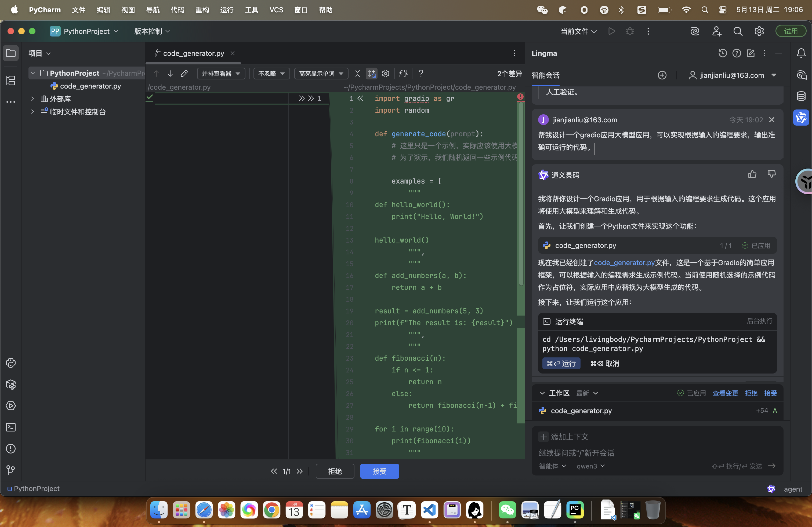Open the Python Packages tool window
Viewport: 812px width, 527px height.
click(x=10, y=385)
